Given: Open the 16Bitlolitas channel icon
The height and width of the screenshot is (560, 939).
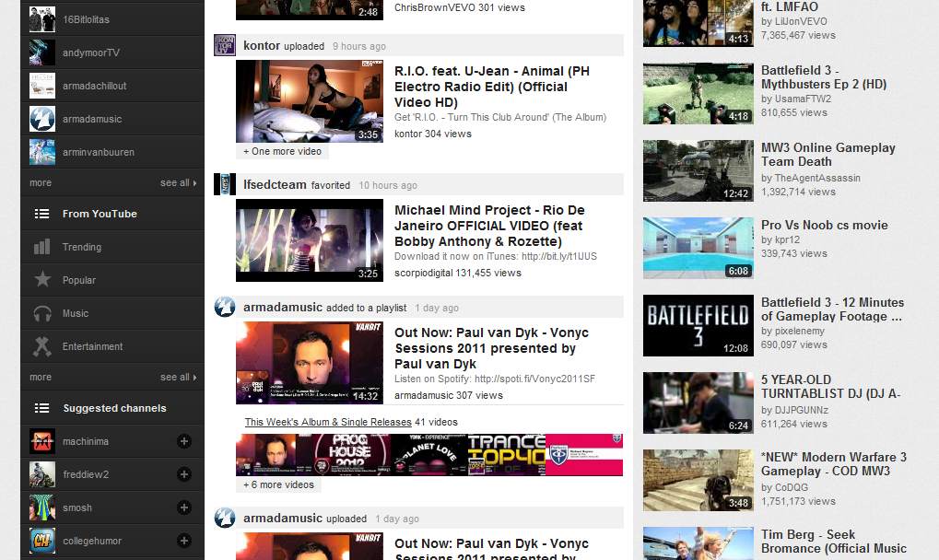Looking at the screenshot, I should (42, 19).
